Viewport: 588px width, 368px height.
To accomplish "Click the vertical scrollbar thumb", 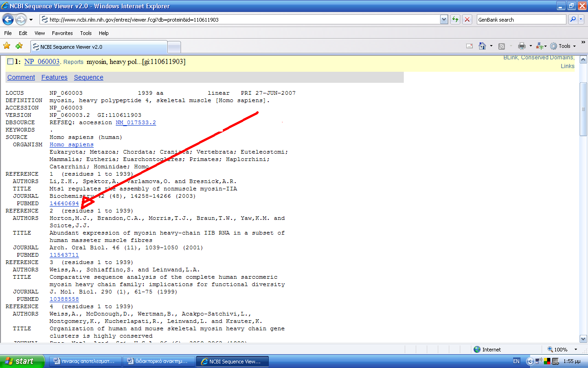I will [583, 109].
